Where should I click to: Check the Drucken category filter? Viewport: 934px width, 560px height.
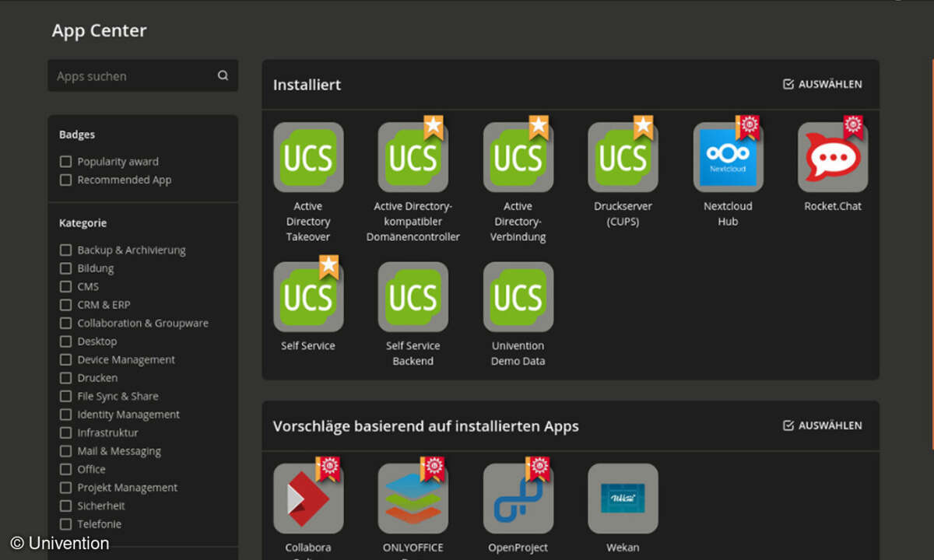[66, 378]
